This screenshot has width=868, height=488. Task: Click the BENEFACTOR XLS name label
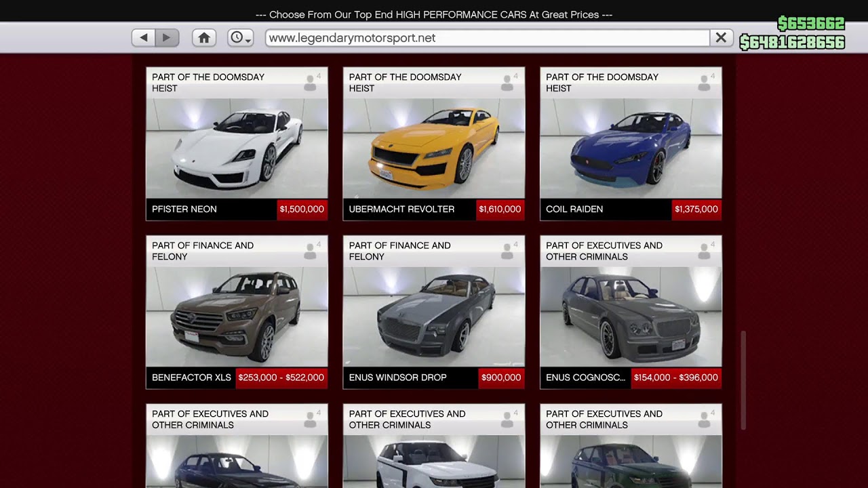191,378
